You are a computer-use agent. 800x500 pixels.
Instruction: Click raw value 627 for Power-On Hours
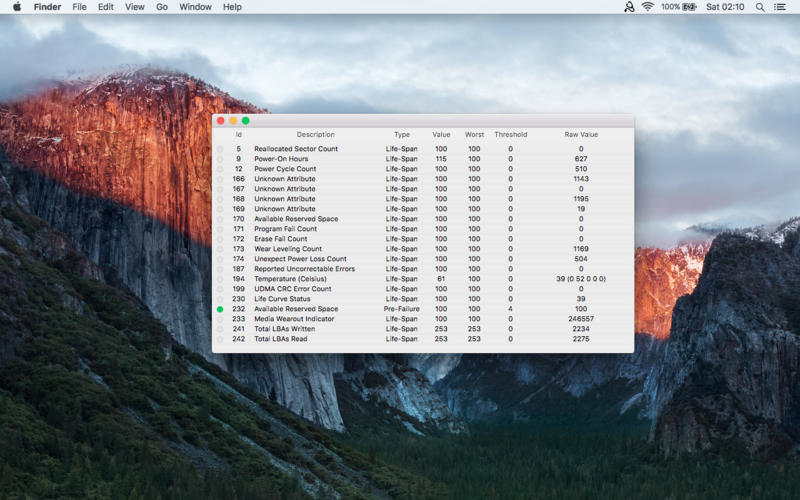tap(581, 159)
